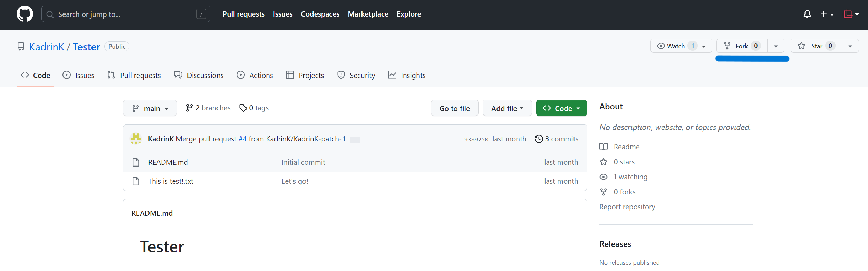Open the Tester repository link

(86, 47)
